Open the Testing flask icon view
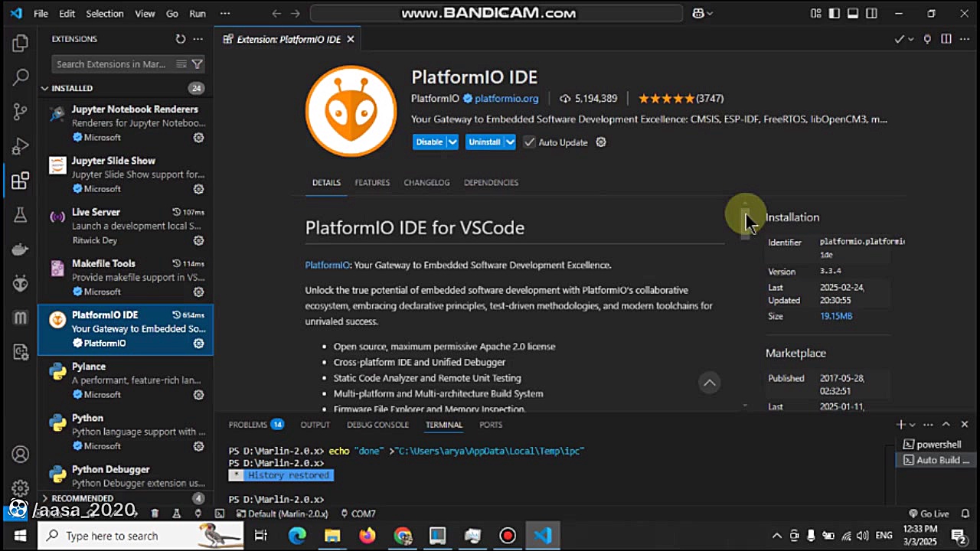The height and width of the screenshot is (551, 980). tap(21, 215)
